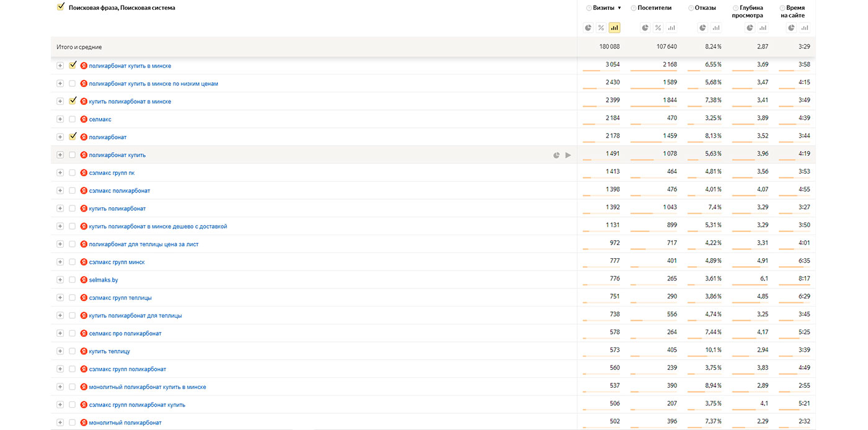Expand the 'сэлмакс групп пк' row
Viewport: 868px width, 430px height.
(60, 172)
